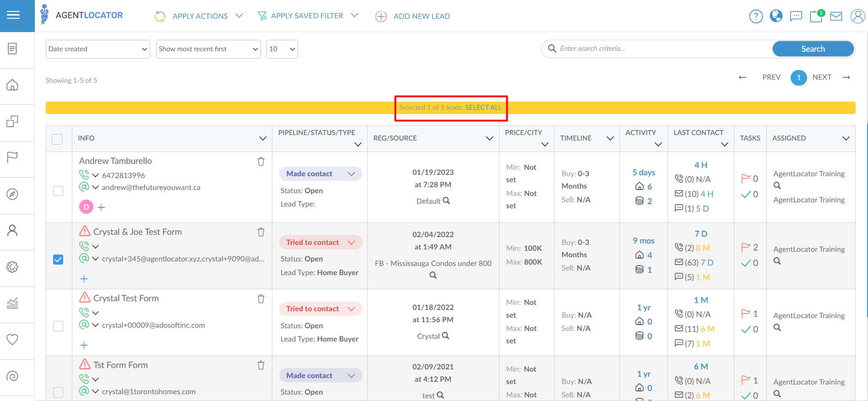Open the mail envelope icon
The width and height of the screenshot is (868, 401).
click(836, 16)
